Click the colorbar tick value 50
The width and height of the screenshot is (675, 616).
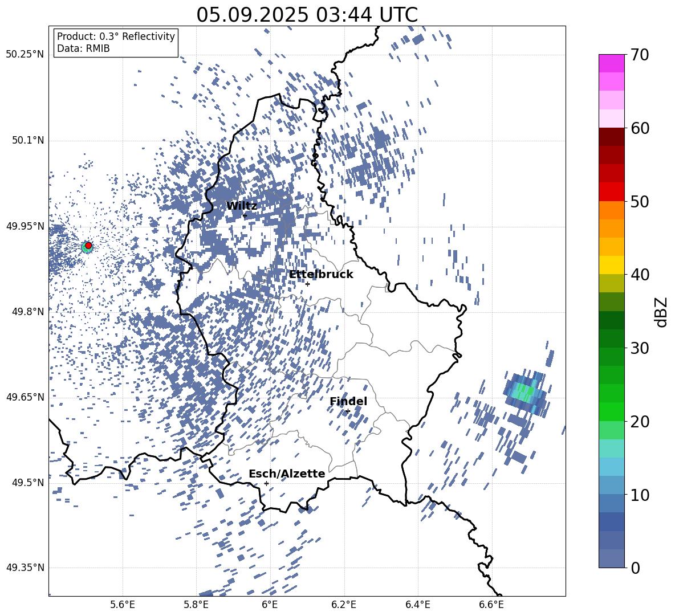tap(640, 201)
